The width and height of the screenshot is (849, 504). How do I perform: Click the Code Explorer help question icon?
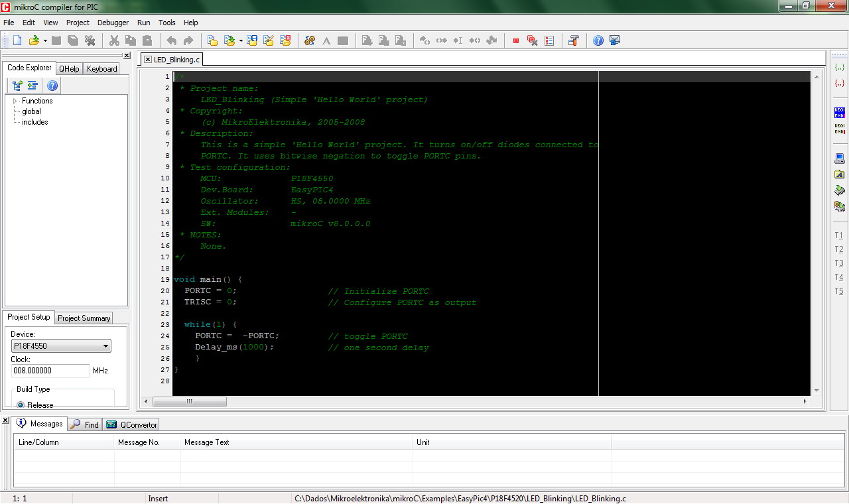tap(52, 86)
